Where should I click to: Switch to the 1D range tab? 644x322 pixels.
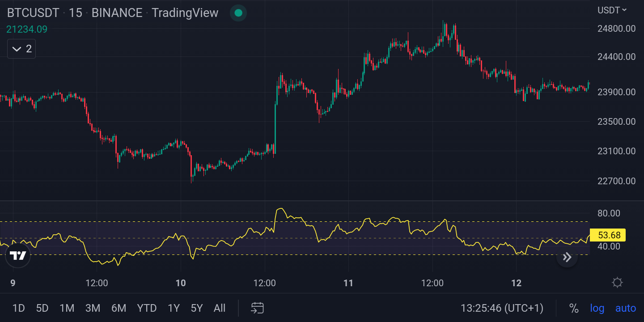coord(19,308)
